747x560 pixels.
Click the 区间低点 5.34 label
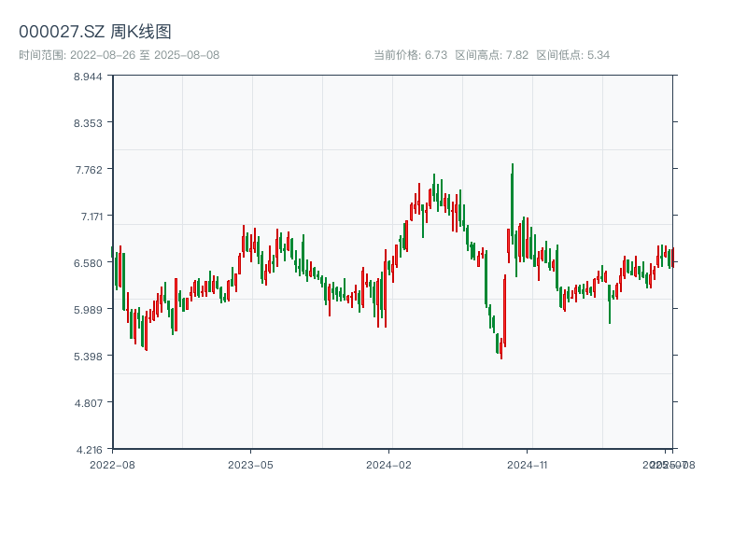click(573, 55)
